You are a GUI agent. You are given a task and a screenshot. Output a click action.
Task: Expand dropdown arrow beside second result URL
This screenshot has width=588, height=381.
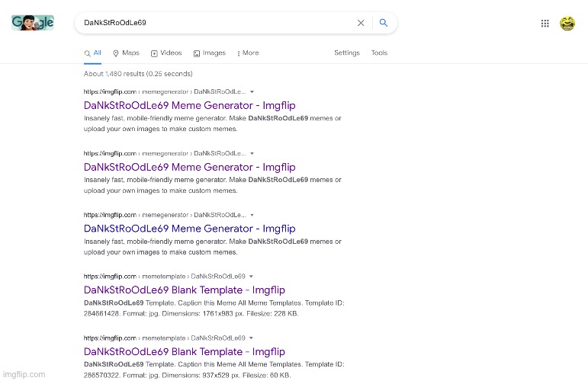coord(252,154)
